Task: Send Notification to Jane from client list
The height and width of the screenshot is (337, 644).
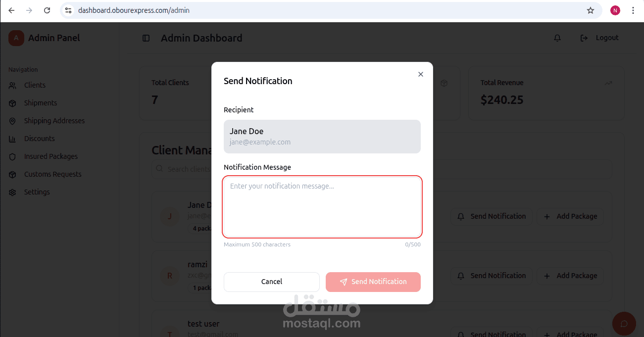Action: [x=492, y=216]
